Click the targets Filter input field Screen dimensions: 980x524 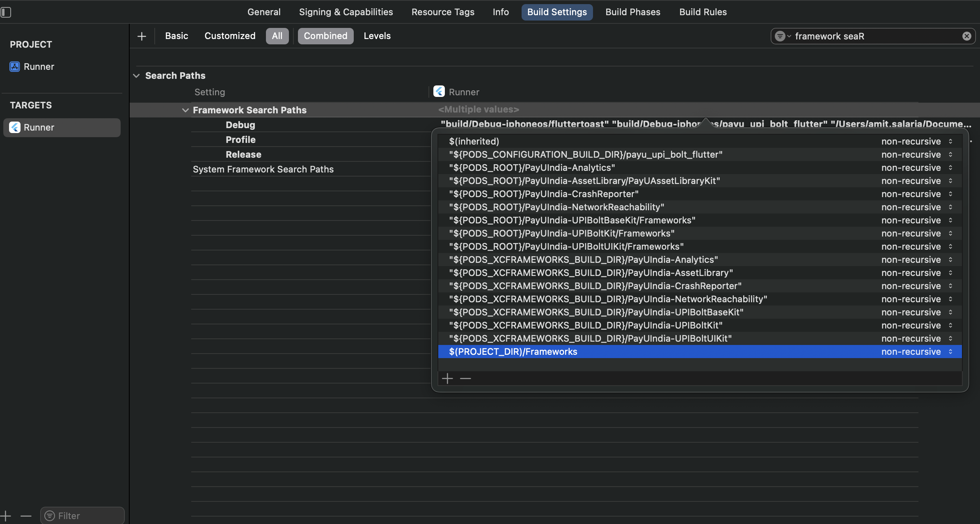coord(82,516)
